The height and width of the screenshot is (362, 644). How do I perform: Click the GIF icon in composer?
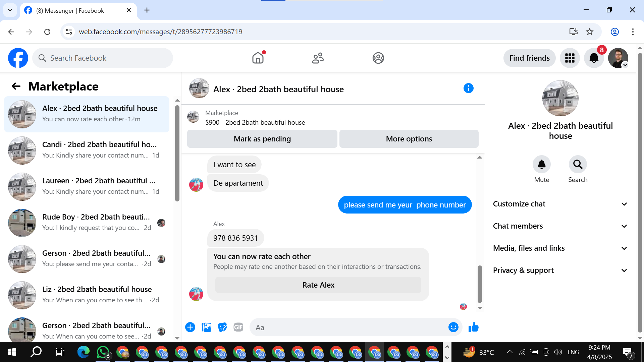238,327
